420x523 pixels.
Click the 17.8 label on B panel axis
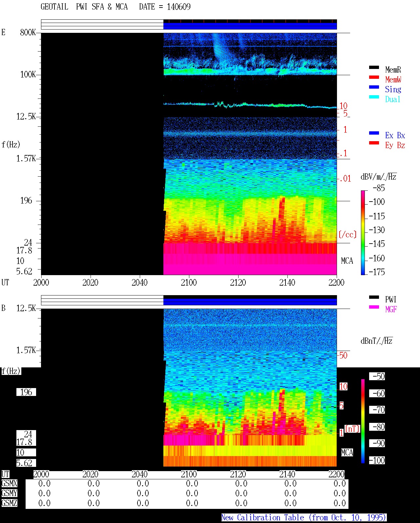tap(24, 442)
